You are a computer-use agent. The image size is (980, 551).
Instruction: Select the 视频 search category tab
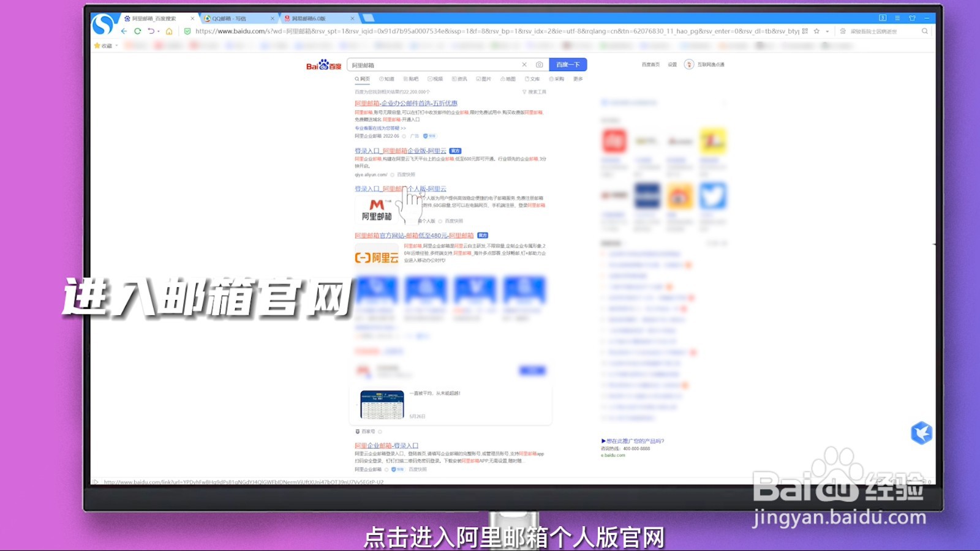435,79
